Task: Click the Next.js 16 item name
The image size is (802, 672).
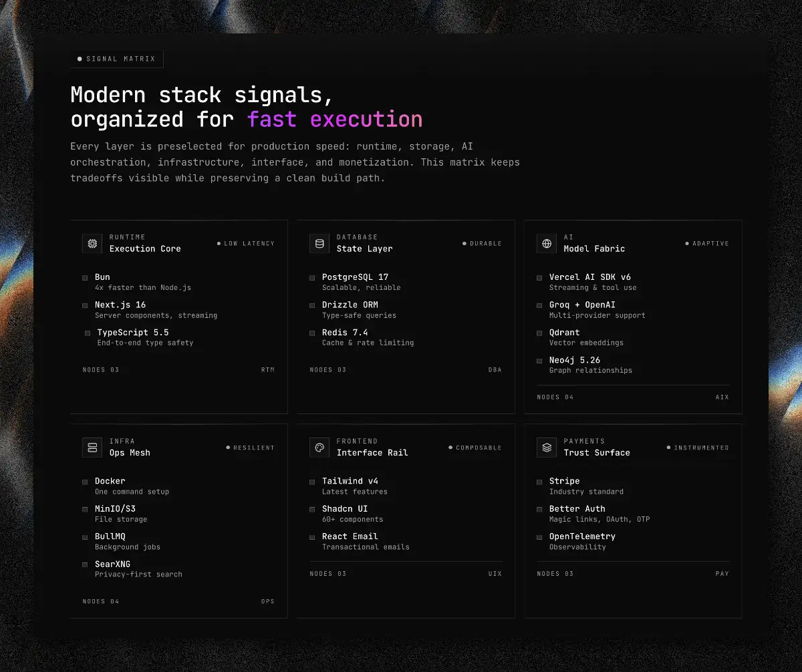Action: tap(120, 305)
